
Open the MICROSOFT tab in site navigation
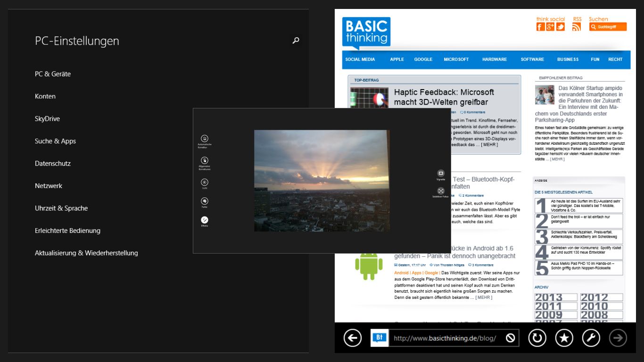tap(456, 59)
